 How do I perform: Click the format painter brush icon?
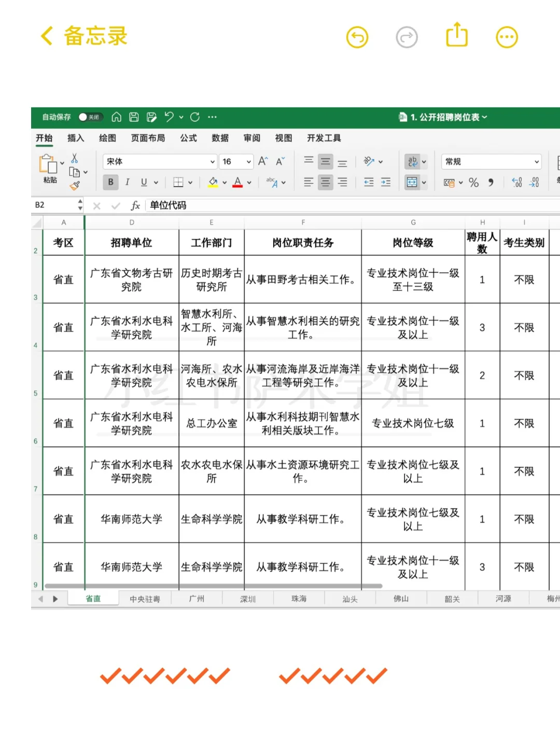(75, 185)
